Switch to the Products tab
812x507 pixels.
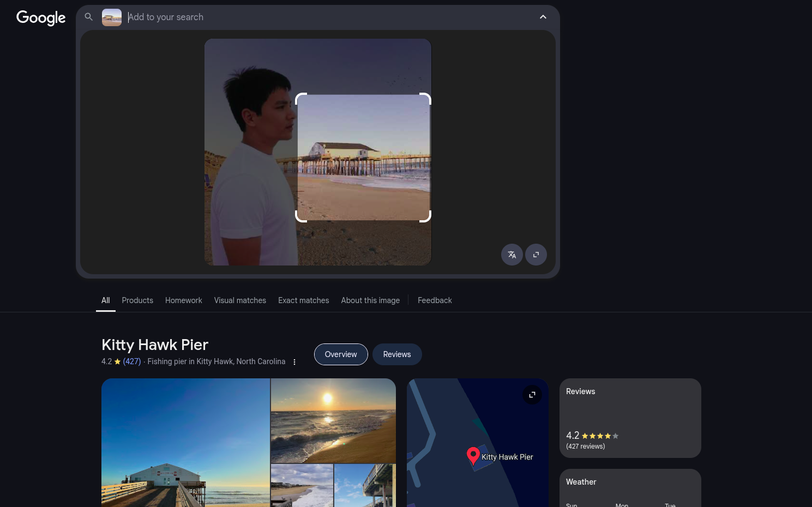point(137,300)
